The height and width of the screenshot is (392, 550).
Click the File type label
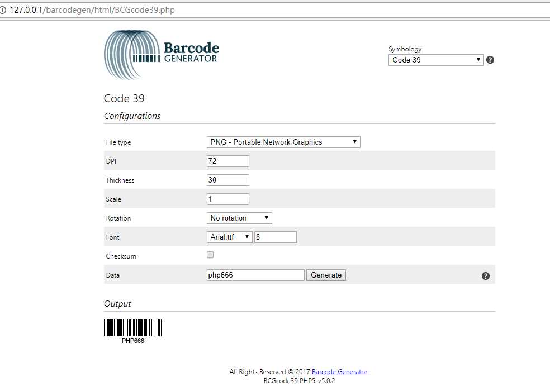tap(118, 142)
